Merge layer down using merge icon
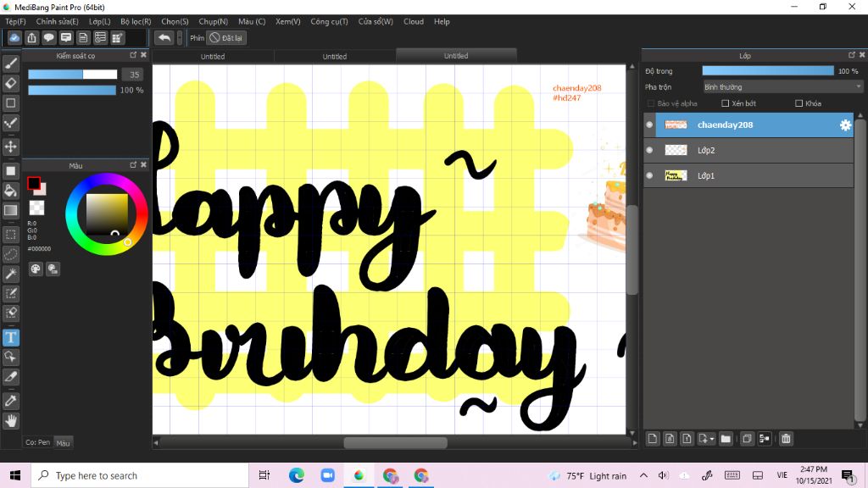 click(765, 439)
